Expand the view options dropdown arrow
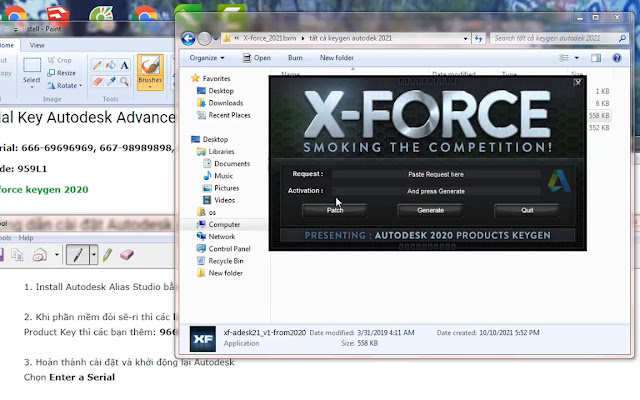The image size is (640, 400). pyautogui.click(x=577, y=58)
